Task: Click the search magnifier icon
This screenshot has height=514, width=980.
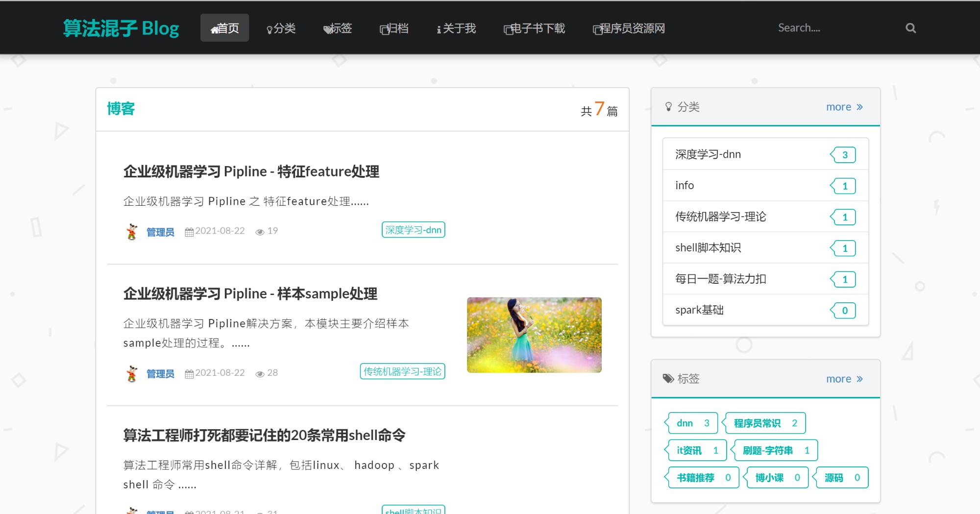Action: click(x=910, y=28)
